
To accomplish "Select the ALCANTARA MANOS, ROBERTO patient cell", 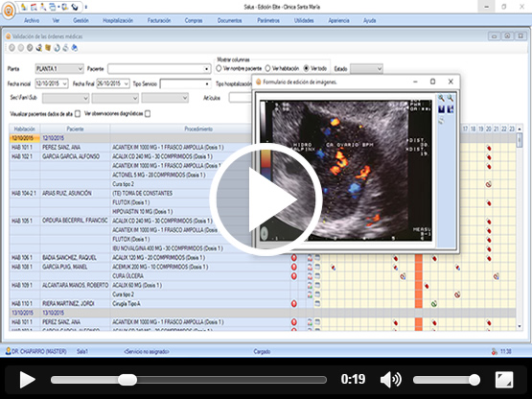I will 75,285.
